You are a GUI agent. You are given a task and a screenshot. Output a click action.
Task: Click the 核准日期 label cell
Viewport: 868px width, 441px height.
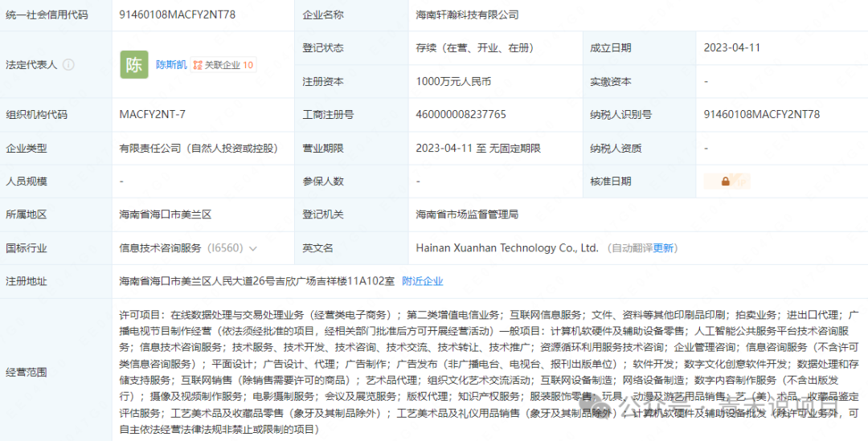(x=640, y=182)
